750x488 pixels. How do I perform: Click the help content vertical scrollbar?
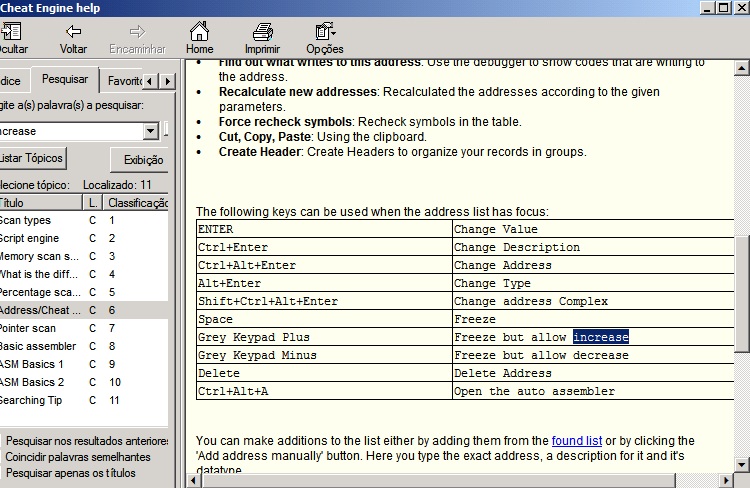point(742,260)
